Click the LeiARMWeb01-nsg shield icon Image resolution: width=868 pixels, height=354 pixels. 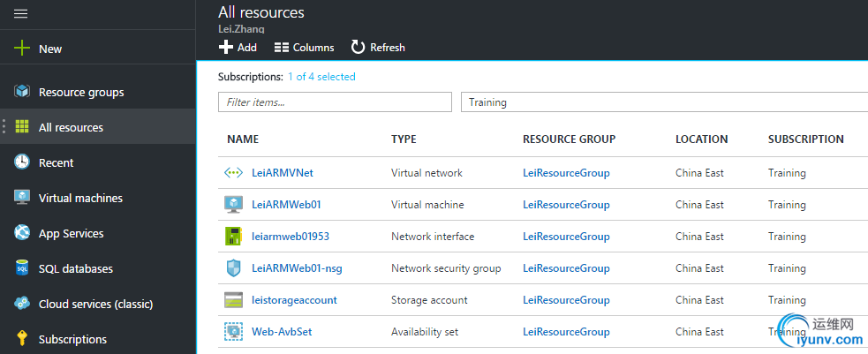click(233, 268)
